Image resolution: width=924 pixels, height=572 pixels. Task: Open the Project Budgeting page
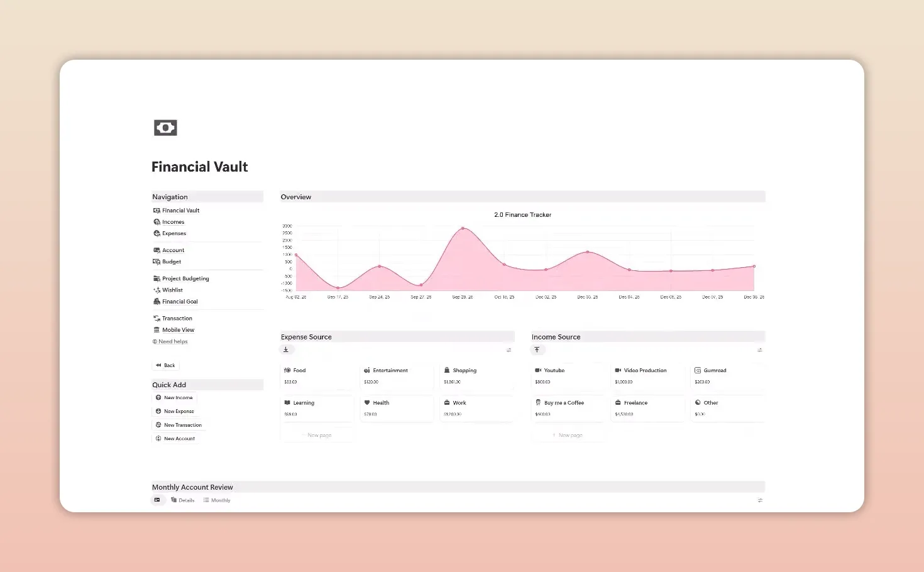click(181, 278)
